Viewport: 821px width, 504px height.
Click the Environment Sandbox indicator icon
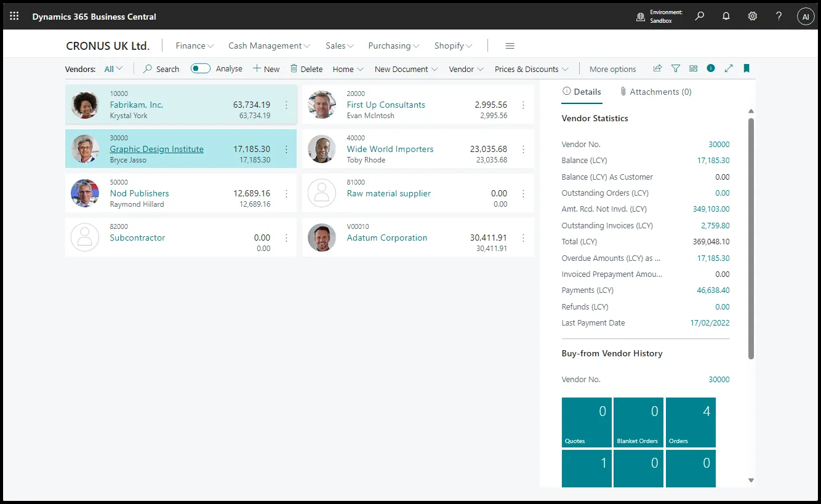641,17
